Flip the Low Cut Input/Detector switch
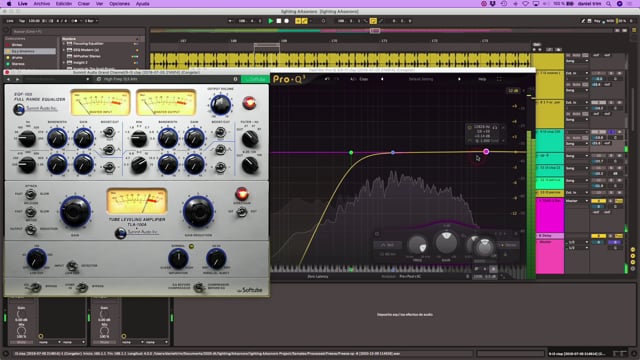 pos(72,266)
